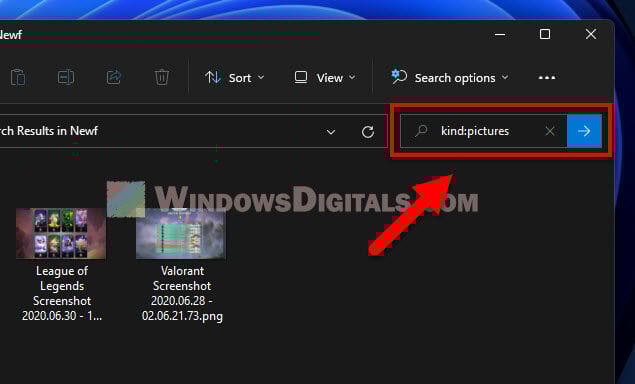Click the Paste clipboard icon
The width and height of the screenshot is (635, 384).
[x=18, y=77]
